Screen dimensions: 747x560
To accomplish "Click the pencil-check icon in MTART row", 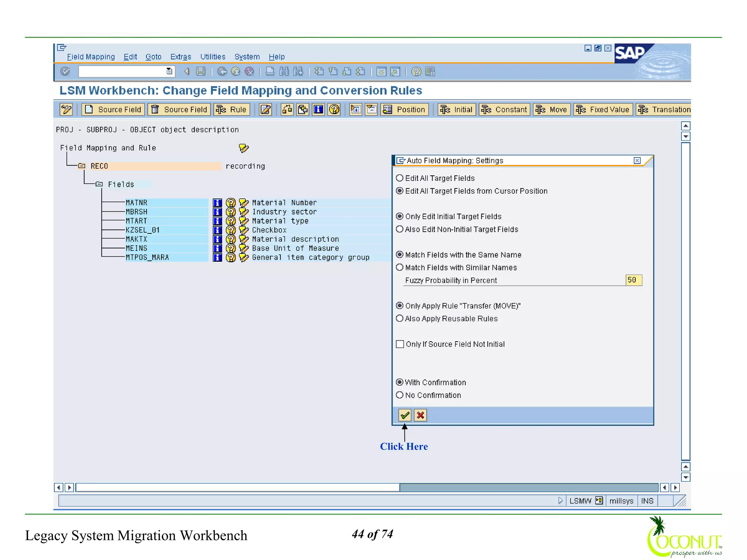I will [244, 221].
